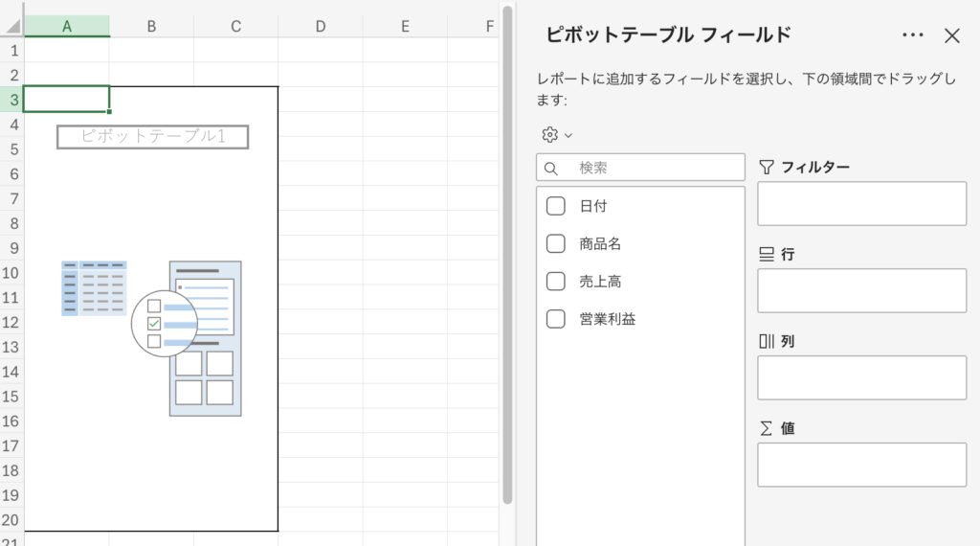
Task: Click the フィルター funnel icon
Action: (767, 168)
